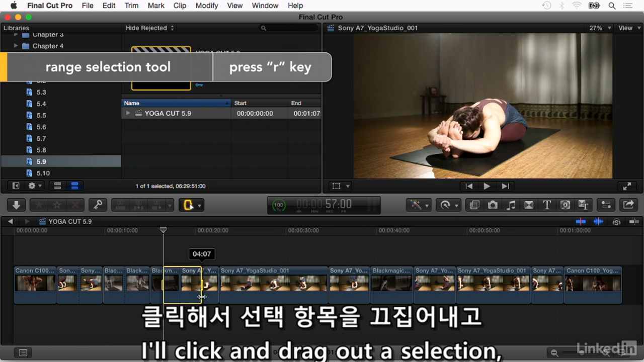Expand the YOGA CUT 5.9 project row
The image size is (644, 362).
(x=128, y=113)
